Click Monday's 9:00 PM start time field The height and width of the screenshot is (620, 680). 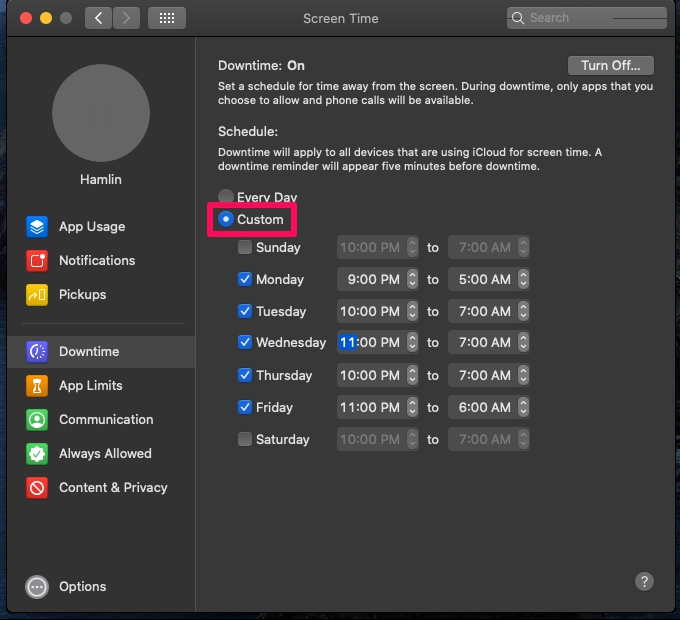[x=372, y=279]
